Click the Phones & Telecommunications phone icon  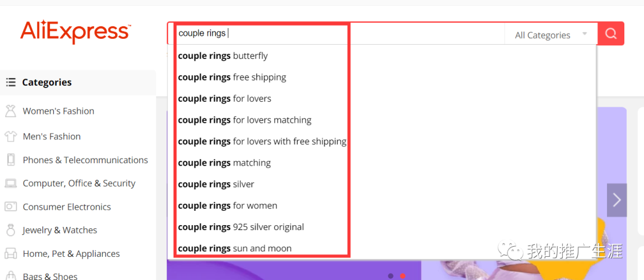(10, 160)
